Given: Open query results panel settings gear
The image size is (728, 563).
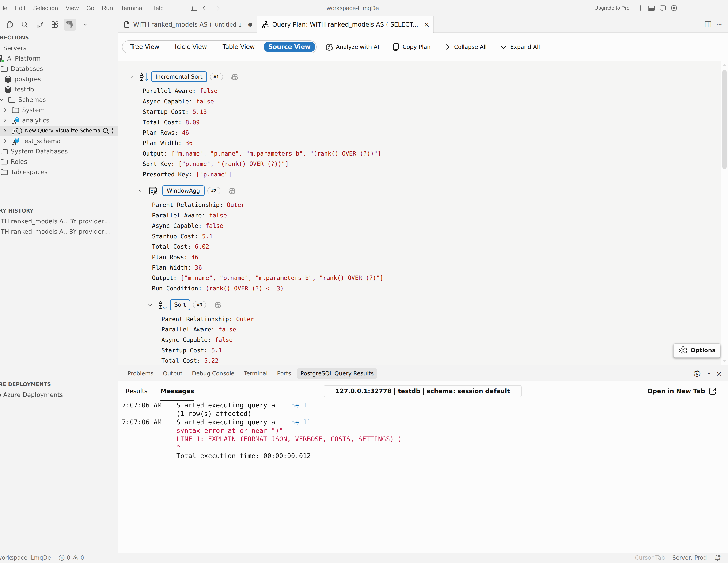Looking at the screenshot, I should tap(697, 374).
